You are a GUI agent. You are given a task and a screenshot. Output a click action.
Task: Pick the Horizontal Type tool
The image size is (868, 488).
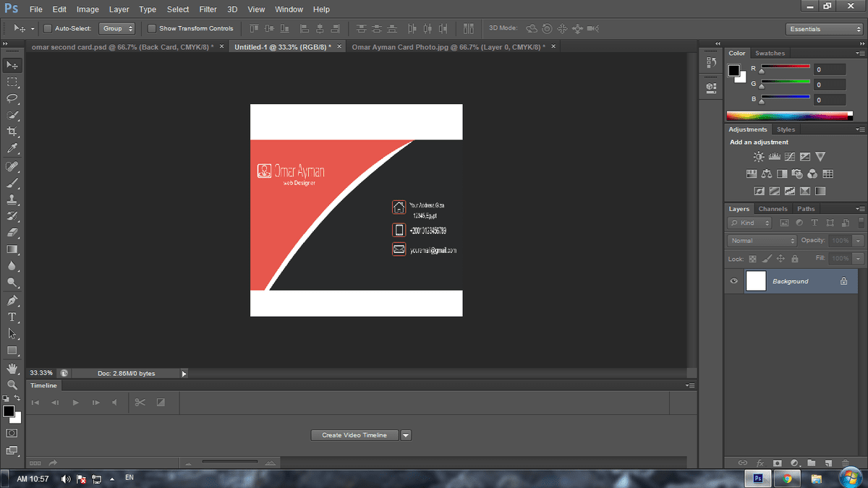[x=12, y=317]
